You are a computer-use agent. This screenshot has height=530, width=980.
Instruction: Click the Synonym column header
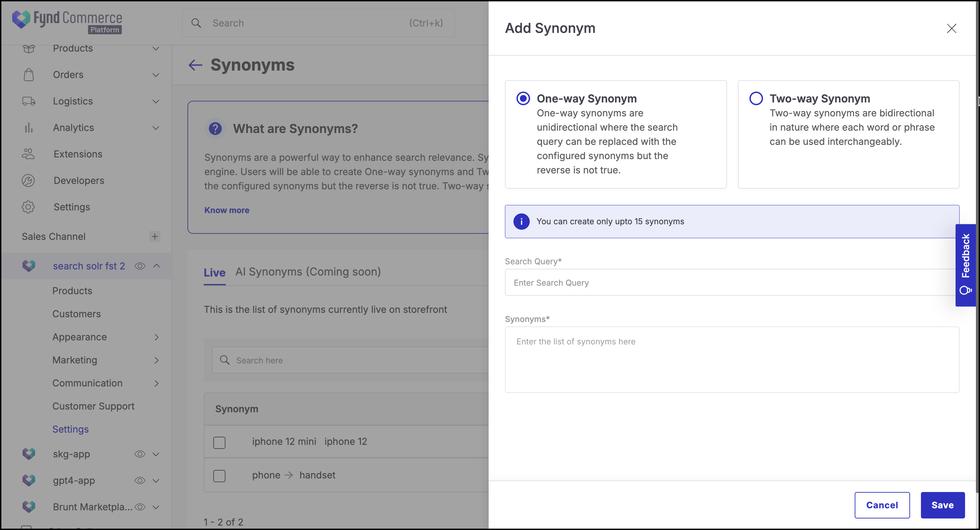click(x=237, y=409)
